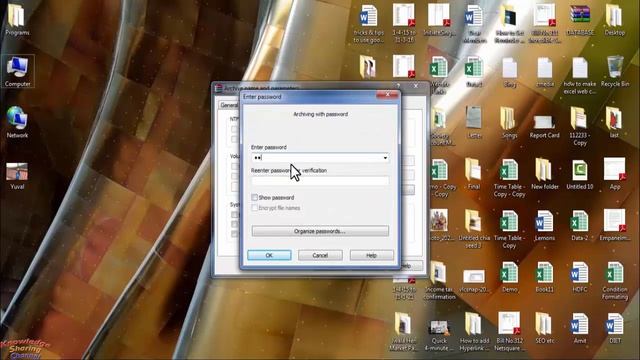Viewport: 640px width, 360px height.
Task: Focus the Reenter password verification field
Action: click(x=320, y=180)
